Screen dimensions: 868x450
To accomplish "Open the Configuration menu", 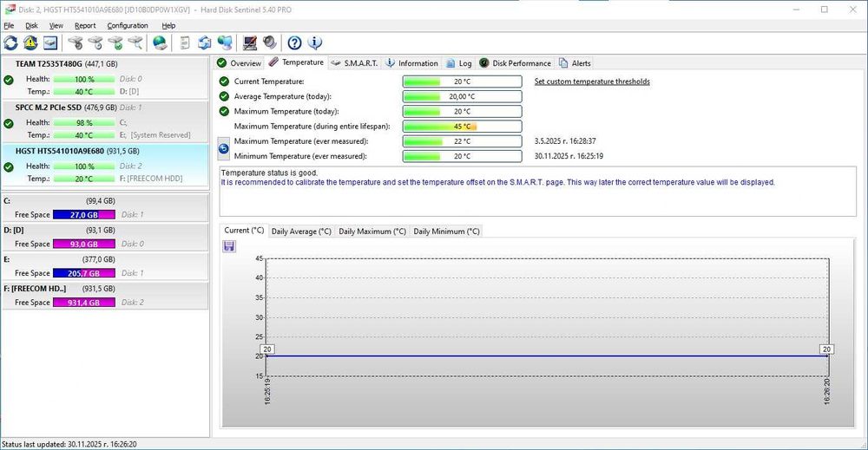I will [x=128, y=25].
